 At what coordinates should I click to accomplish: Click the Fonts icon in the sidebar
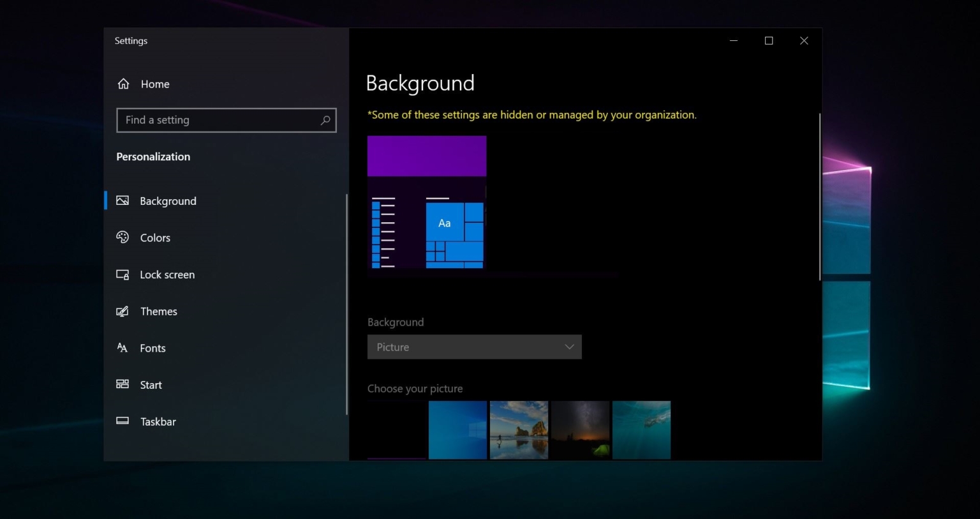tap(121, 348)
